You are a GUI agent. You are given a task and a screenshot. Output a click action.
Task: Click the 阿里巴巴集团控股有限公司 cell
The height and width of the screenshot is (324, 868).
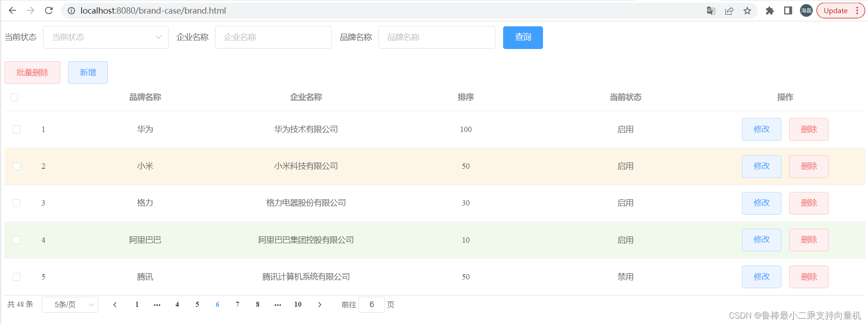tap(306, 240)
